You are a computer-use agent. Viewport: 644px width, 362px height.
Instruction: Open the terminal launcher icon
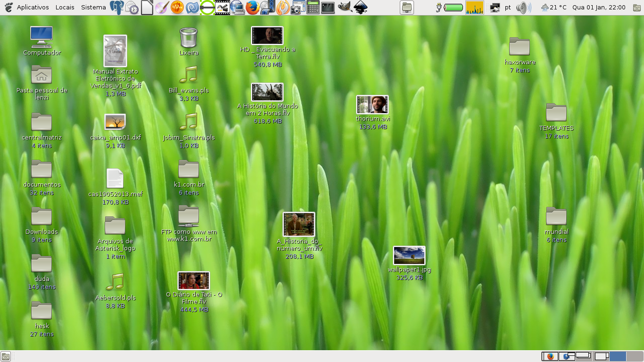click(x=328, y=8)
